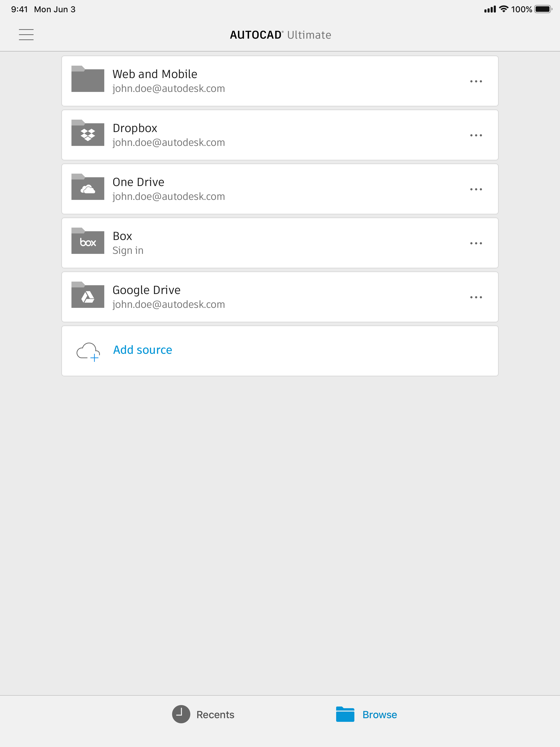Select the Google Drive storage row

(x=280, y=297)
